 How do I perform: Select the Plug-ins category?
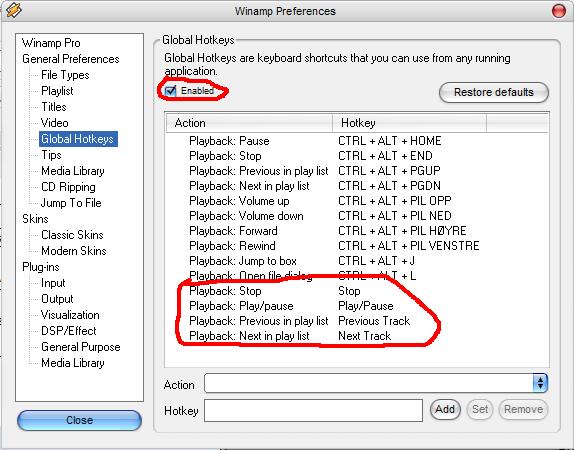click(41, 267)
